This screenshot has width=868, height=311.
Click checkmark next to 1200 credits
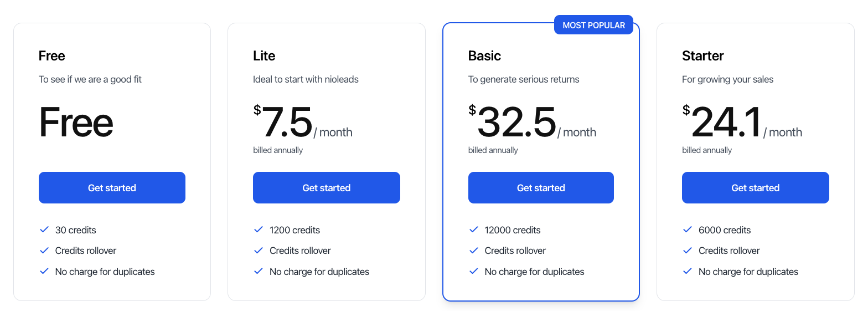point(258,230)
